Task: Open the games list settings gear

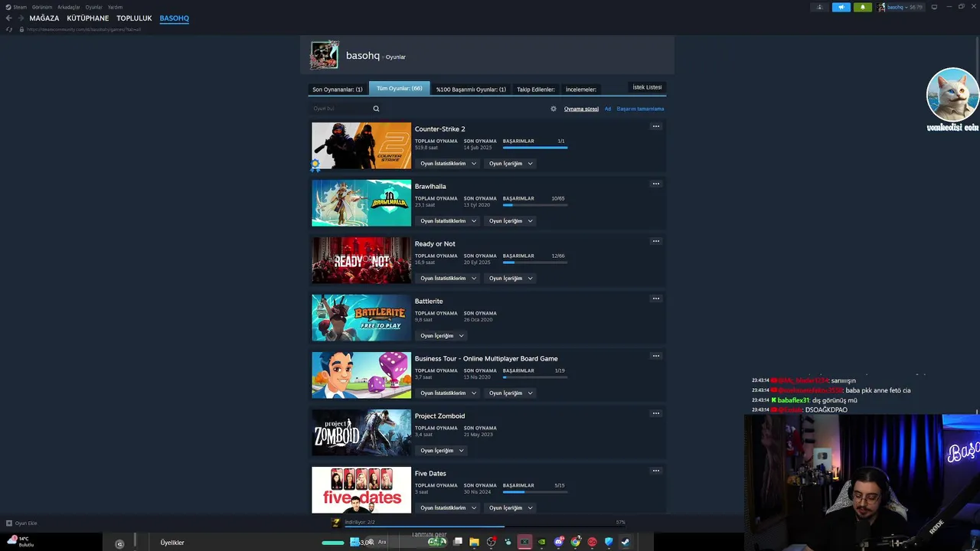Action: [554, 109]
